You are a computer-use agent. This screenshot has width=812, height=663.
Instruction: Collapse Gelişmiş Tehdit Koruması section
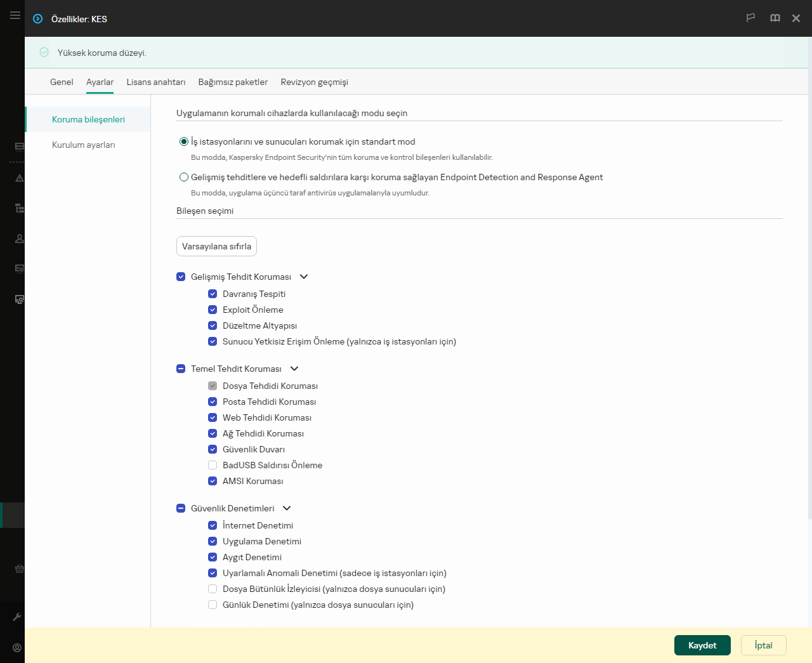[304, 277]
